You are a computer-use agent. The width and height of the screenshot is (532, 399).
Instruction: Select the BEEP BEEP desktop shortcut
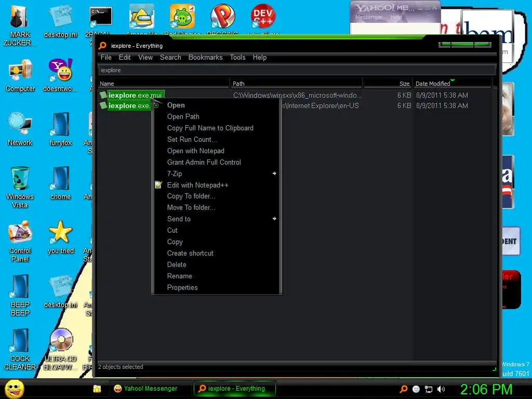20,286
